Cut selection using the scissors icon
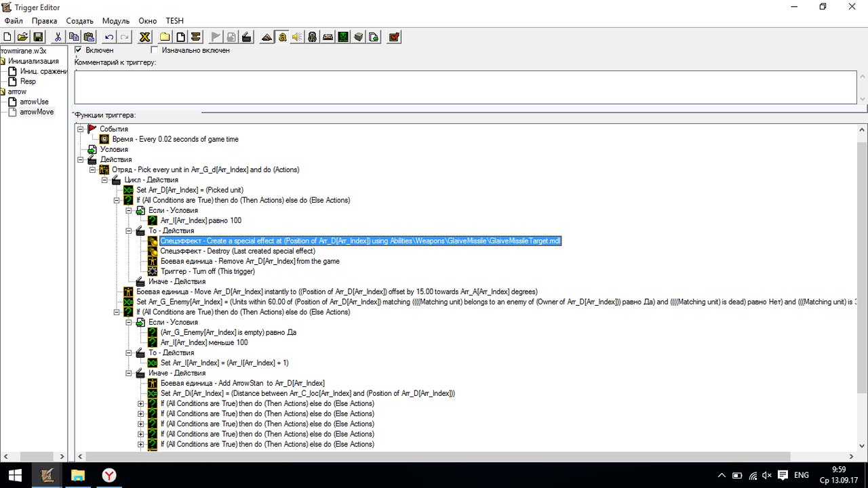 [x=58, y=37]
